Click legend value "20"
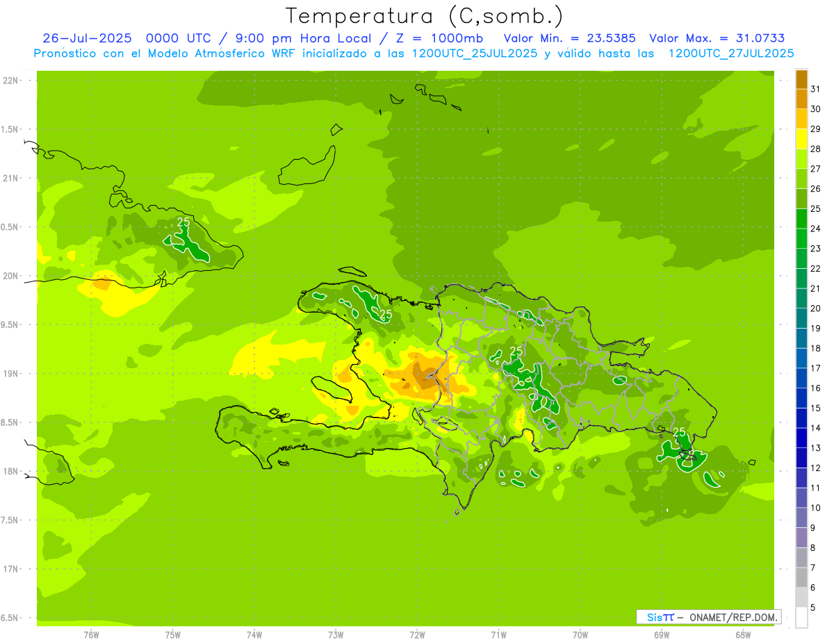The width and height of the screenshot is (834, 644). pos(816,308)
